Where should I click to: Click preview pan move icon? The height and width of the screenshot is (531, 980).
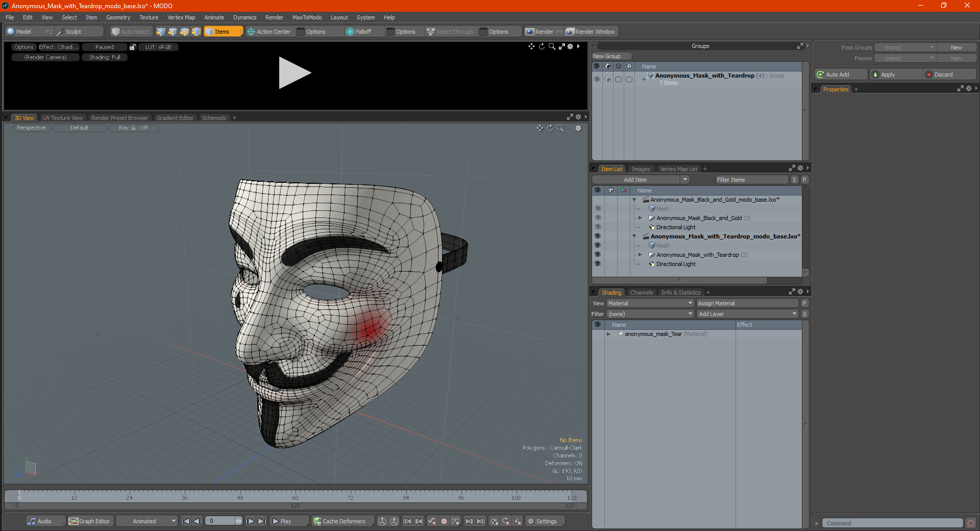(x=531, y=46)
